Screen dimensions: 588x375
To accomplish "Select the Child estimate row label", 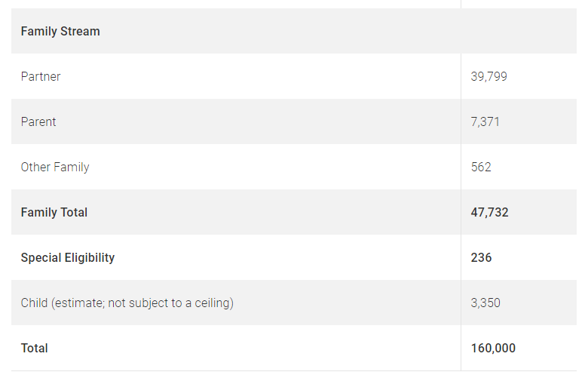I will (127, 303).
